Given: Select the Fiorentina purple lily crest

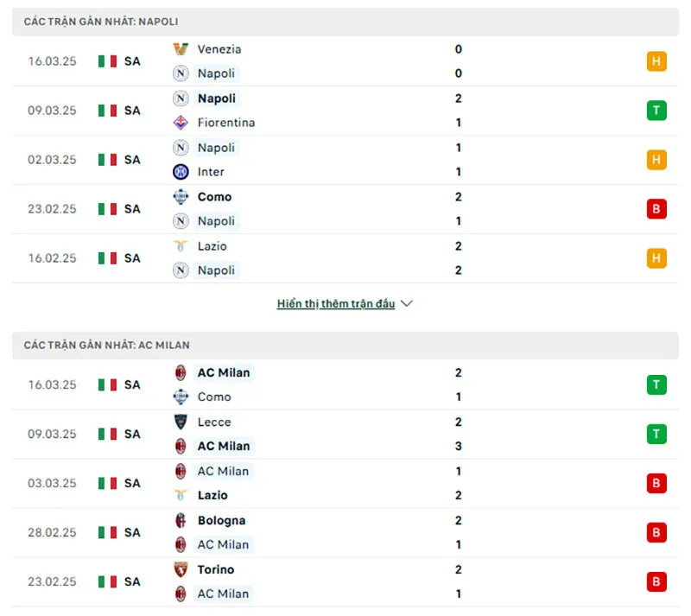Looking at the screenshot, I should (x=182, y=123).
